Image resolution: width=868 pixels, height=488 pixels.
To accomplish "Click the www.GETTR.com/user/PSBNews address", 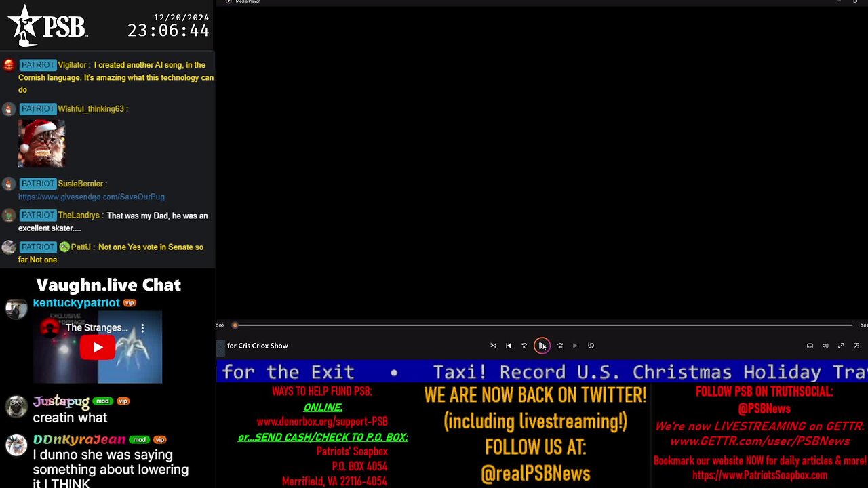I will [759, 441].
